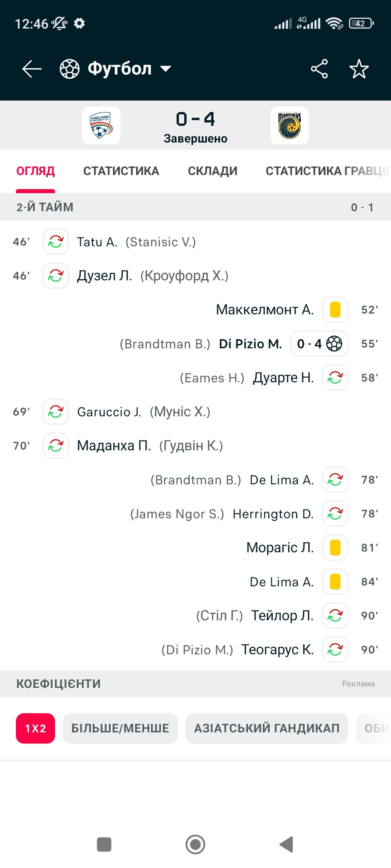Screen dimensions: 391x868
Task: Switch to the Статистика tab
Action: [121, 171]
